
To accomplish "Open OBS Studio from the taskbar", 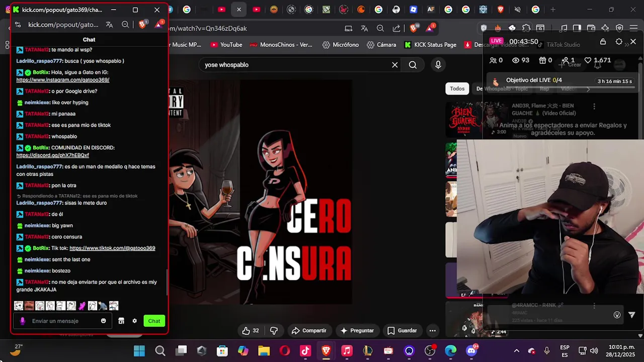I will click(x=430, y=351).
